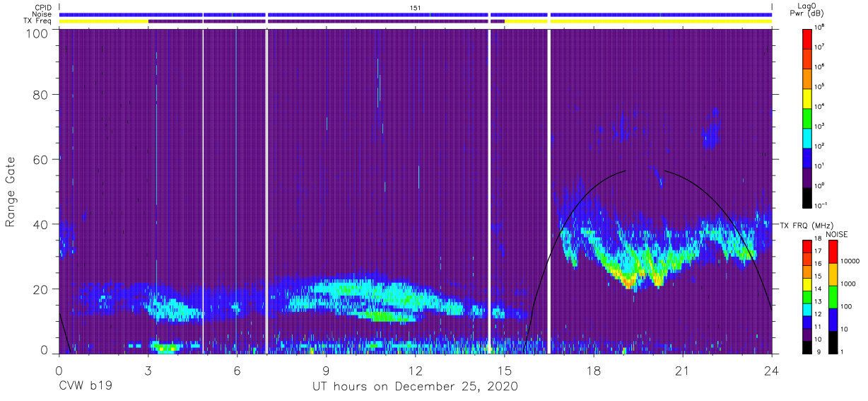Click the 'NOISE' legend title
Image resolution: width=868 pixels, height=401 pixels.
click(x=837, y=233)
